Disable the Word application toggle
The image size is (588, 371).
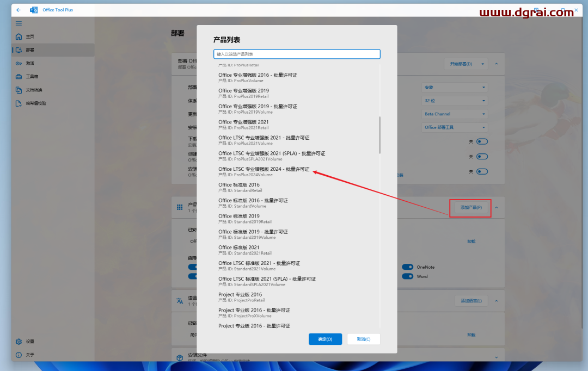pyautogui.click(x=408, y=276)
